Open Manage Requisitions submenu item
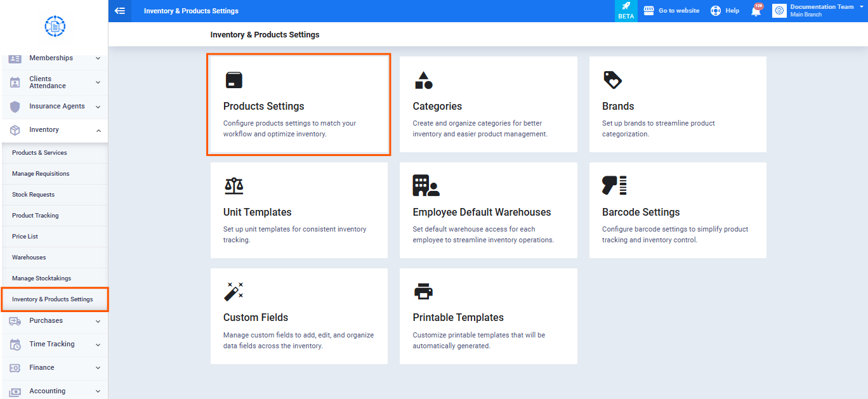The width and height of the screenshot is (868, 399). pos(54,174)
